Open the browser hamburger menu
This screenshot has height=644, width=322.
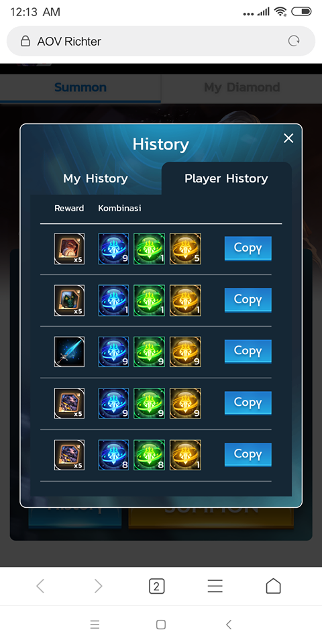tap(215, 586)
